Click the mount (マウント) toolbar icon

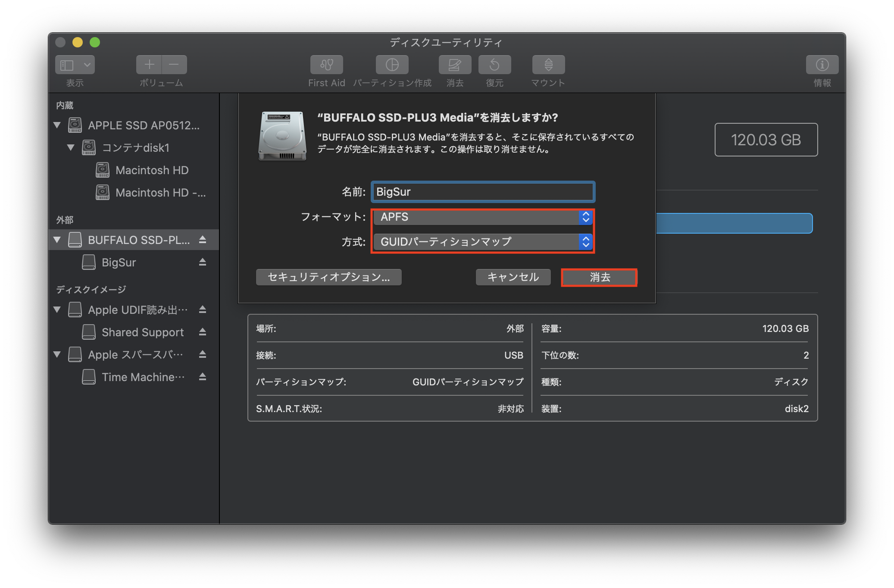[548, 65]
